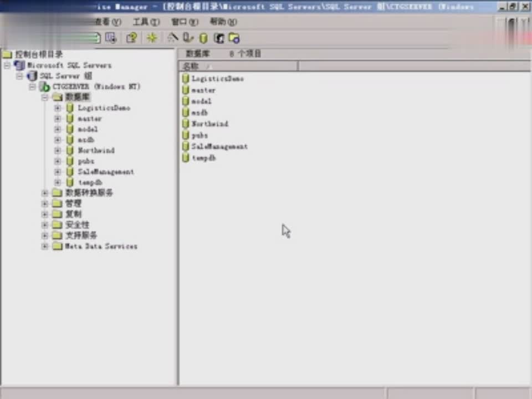The image size is (532, 399).
Task: Click the 管理 folder icon in tree
Action: pos(57,203)
